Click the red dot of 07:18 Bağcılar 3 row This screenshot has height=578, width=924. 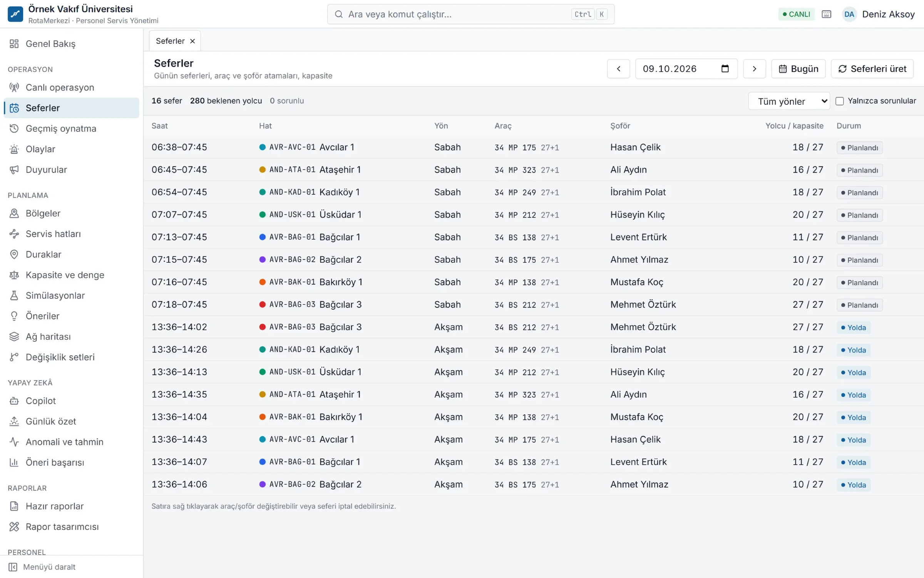262,304
